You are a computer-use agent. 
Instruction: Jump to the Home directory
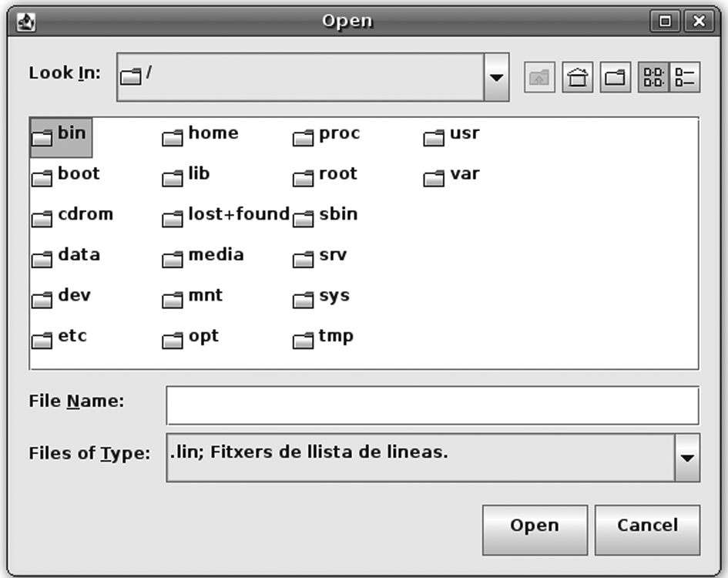(578, 77)
